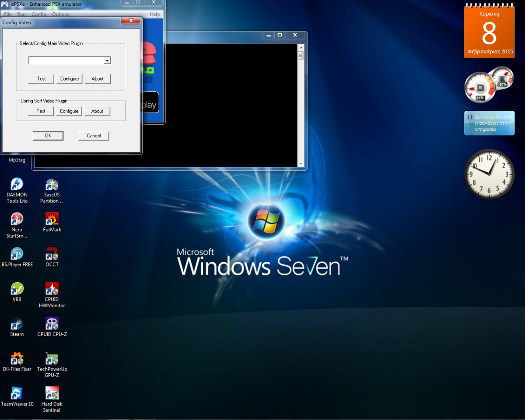The image size is (525, 420).
Task: Click the calendar gadget showing 8
Action: tap(489, 30)
